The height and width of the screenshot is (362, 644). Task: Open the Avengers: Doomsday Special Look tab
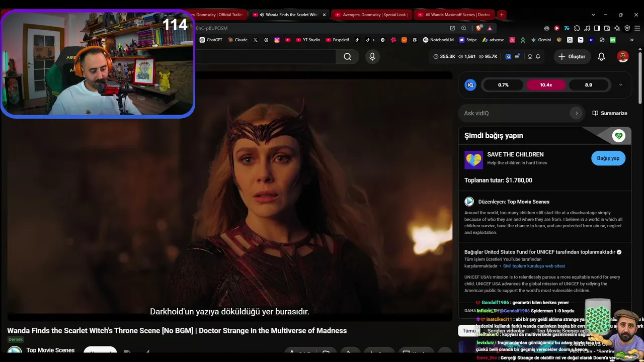(371, 15)
